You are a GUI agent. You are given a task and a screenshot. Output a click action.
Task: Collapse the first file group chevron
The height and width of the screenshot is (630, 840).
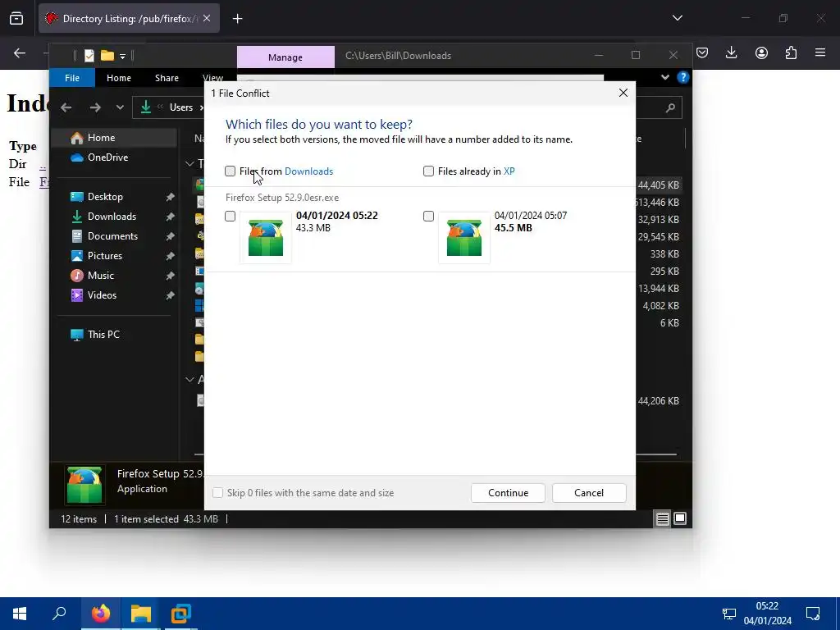189,163
